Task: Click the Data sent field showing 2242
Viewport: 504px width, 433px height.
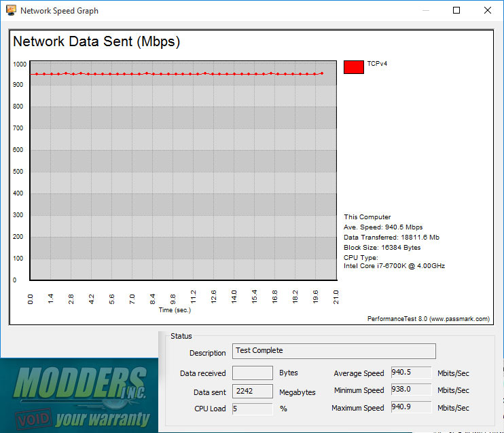Action: point(253,391)
